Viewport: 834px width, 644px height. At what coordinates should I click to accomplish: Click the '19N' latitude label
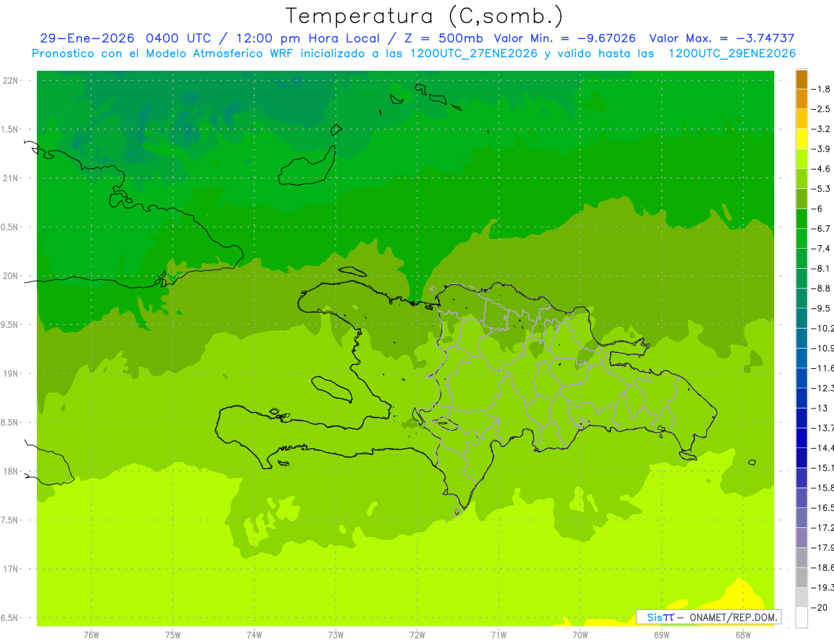pyautogui.click(x=12, y=374)
